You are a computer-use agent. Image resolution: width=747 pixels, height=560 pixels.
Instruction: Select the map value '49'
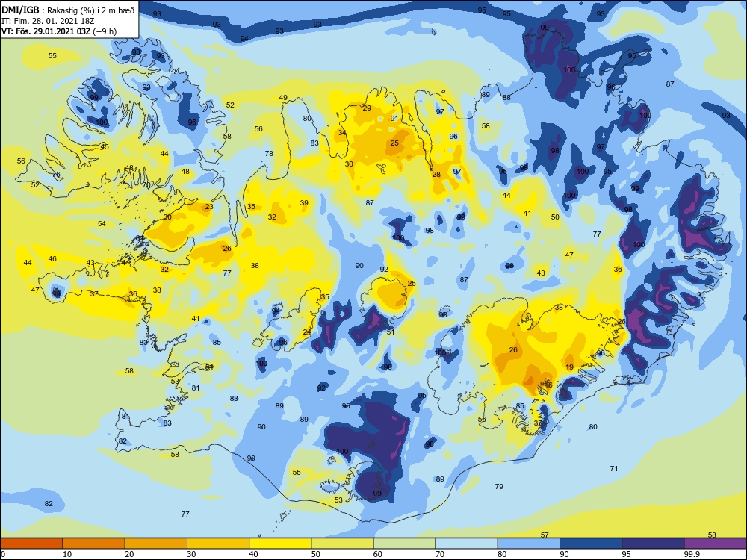pos(283,98)
